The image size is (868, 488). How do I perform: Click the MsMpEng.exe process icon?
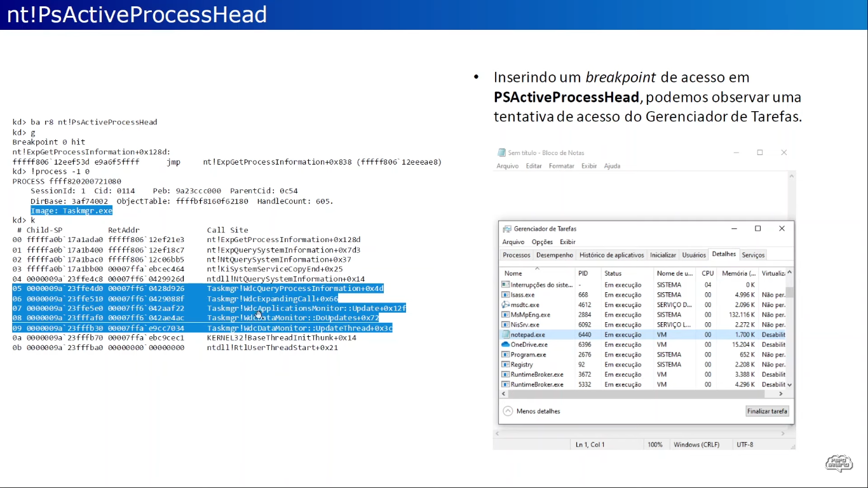pos(506,315)
